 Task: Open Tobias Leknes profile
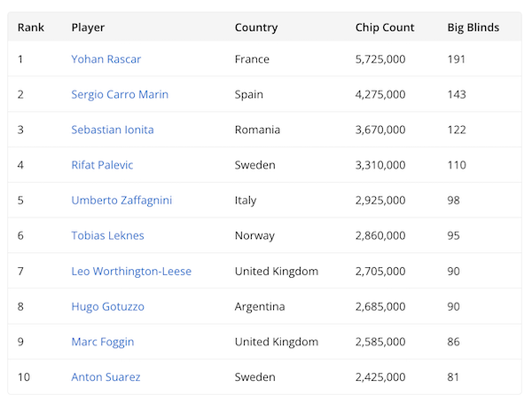click(x=107, y=236)
